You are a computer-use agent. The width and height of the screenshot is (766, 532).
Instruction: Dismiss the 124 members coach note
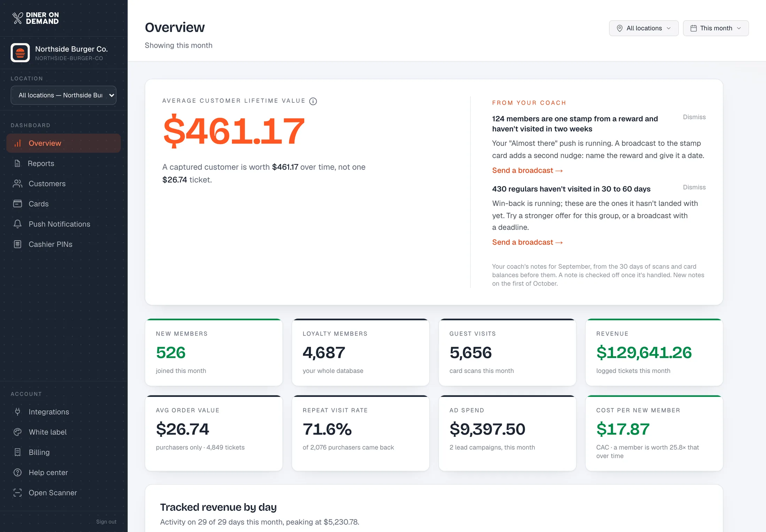click(694, 117)
